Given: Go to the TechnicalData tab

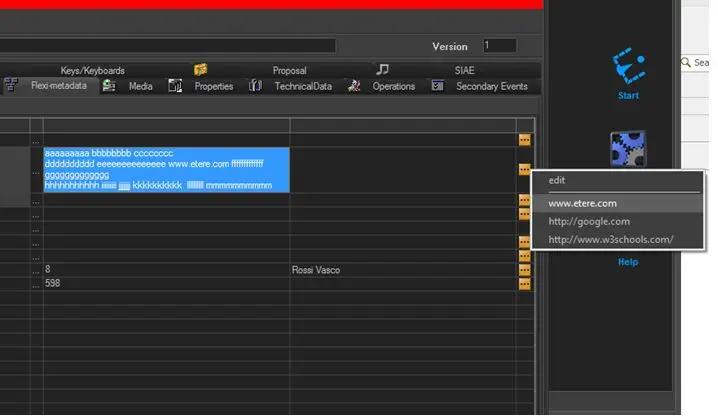Looking at the screenshot, I should click(302, 86).
